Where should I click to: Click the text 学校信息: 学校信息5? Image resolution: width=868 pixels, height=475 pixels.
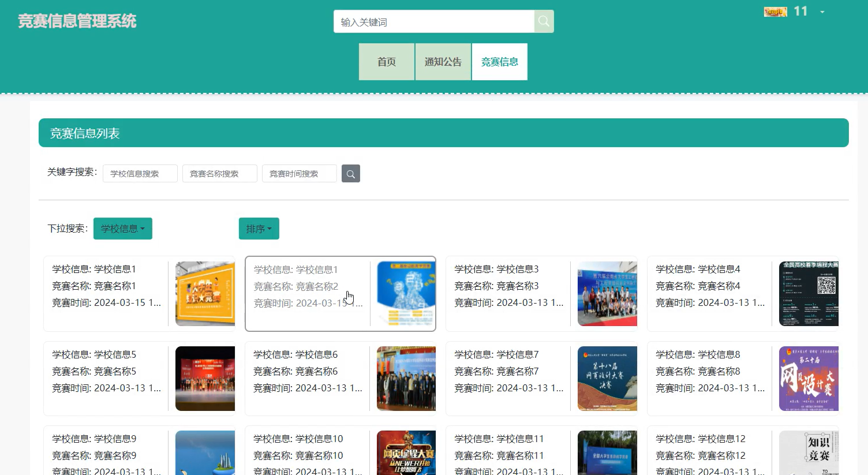click(94, 354)
